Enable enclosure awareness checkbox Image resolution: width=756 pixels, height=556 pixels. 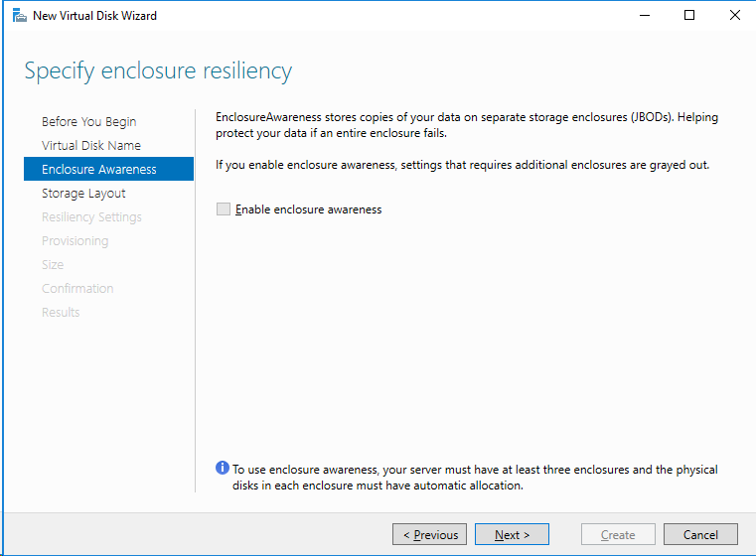224,209
